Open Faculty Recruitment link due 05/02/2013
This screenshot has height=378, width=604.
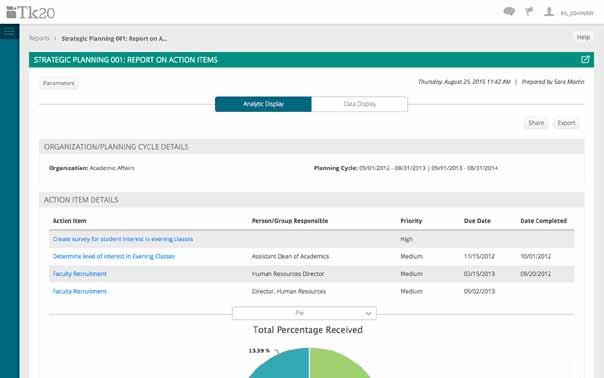coord(79,291)
